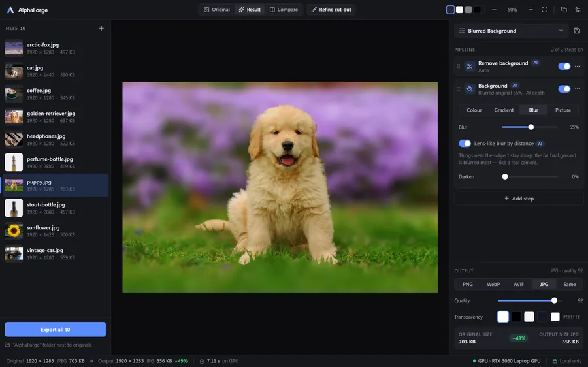Grab the Background step drag handle
This screenshot has height=367, width=588.
(x=458, y=89)
